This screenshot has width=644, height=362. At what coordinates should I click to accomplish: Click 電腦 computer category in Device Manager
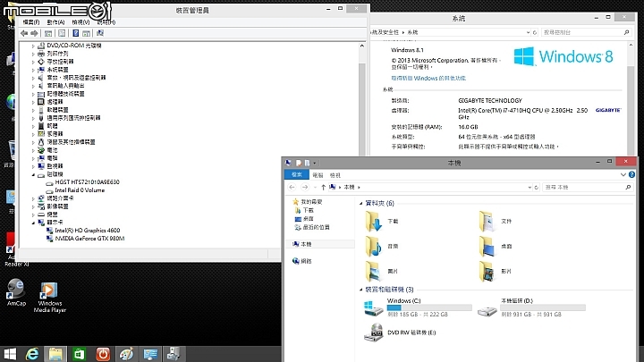pyautogui.click(x=52, y=158)
